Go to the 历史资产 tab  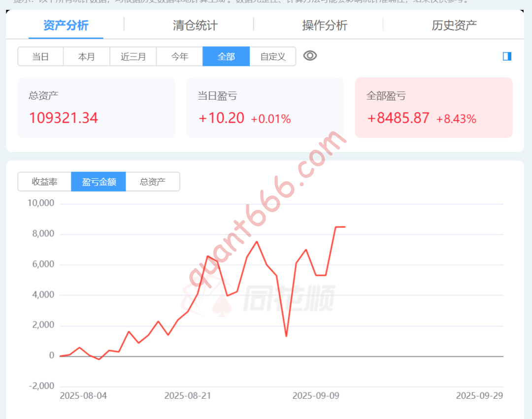click(454, 26)
